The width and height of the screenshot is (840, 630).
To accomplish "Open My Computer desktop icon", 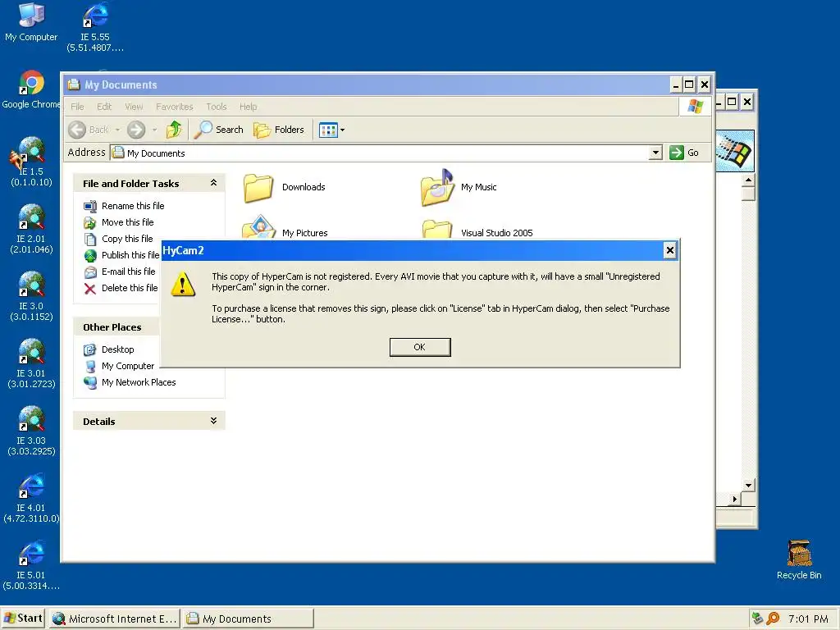I will click(x=31, y=22).
